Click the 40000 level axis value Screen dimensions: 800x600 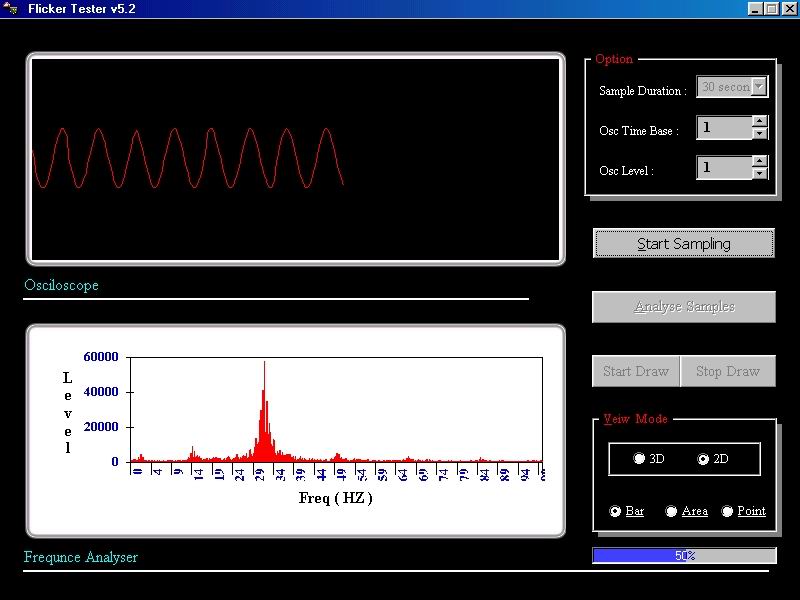click(x=101, y=392)
